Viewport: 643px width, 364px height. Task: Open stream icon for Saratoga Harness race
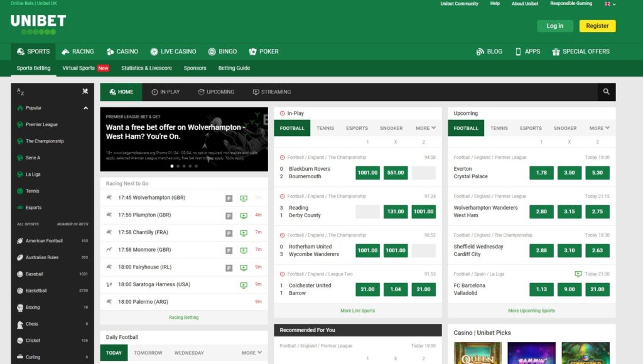coord(244,285)
